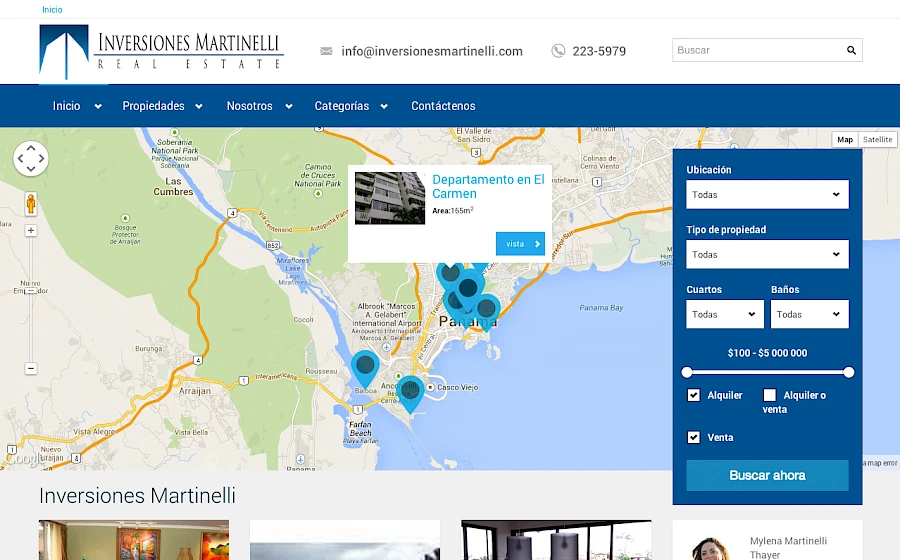Click the vista button

tap(520, 244)
